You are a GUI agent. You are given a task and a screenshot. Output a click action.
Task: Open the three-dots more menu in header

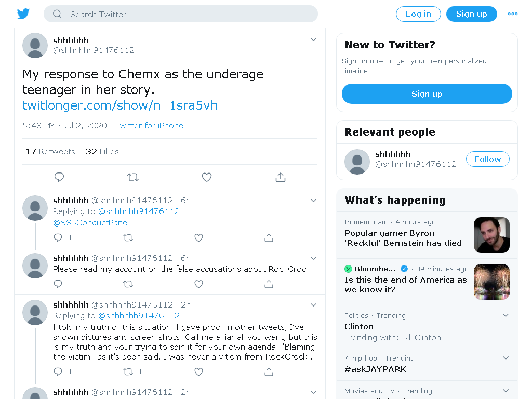tap(513, 14)
